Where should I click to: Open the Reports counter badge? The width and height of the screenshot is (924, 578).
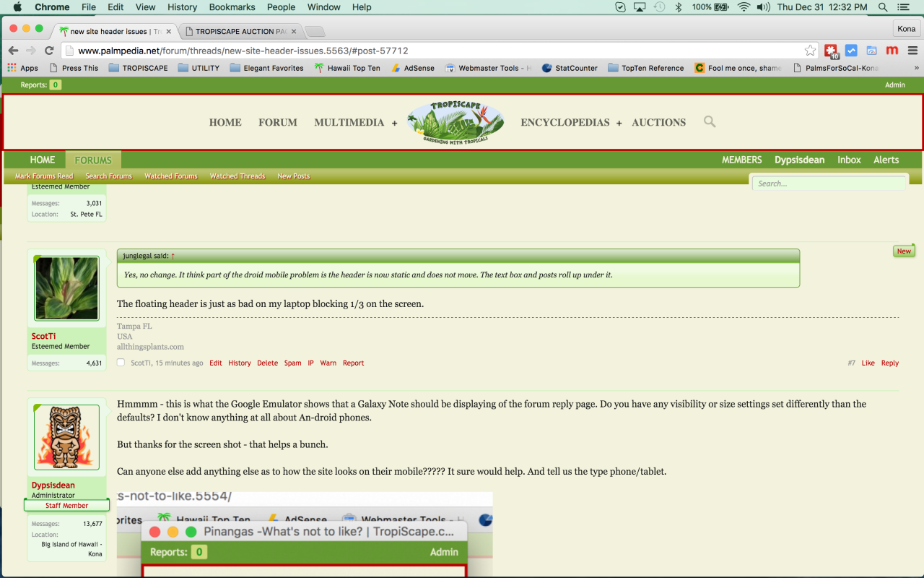(x=56, y=85)
